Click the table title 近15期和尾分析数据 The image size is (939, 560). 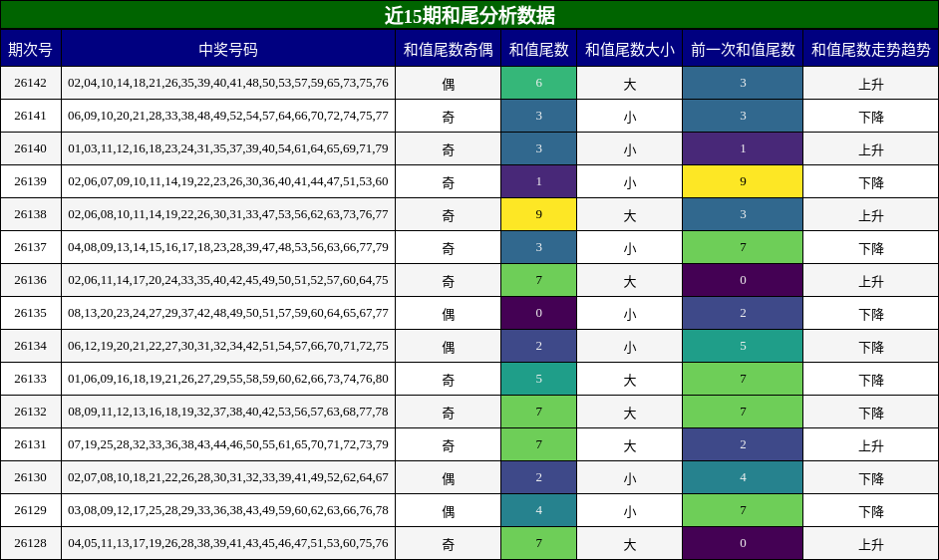469,15
